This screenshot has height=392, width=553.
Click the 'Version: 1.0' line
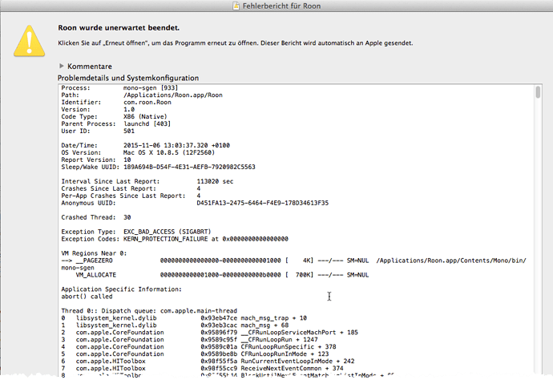[x=98, y=109]
